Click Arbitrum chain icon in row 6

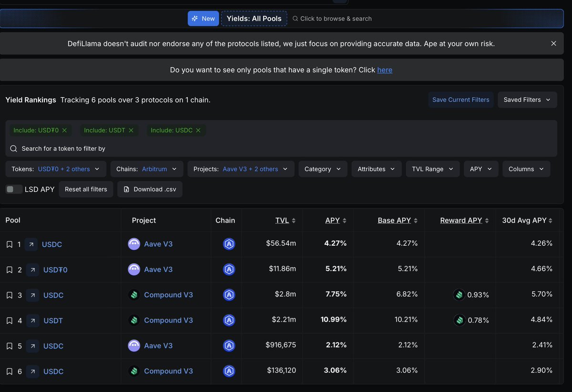(x=229, y=371)
